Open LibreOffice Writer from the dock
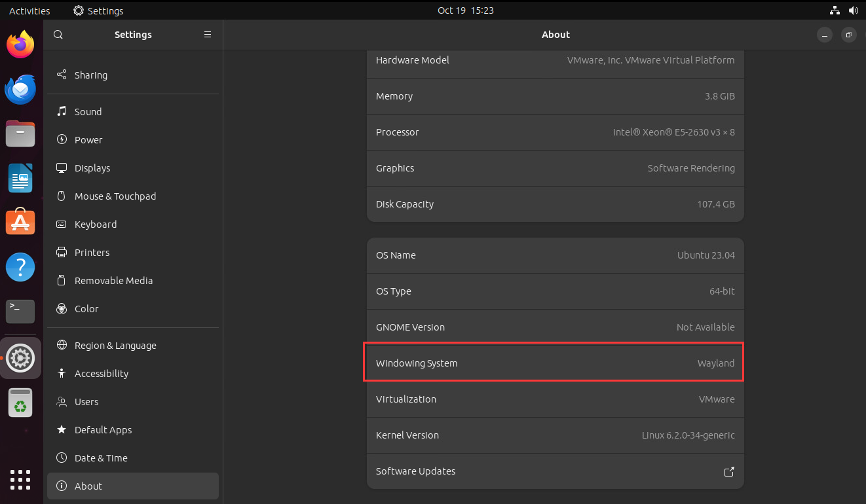The image size is (866, 504). click(x=20, y=178)
